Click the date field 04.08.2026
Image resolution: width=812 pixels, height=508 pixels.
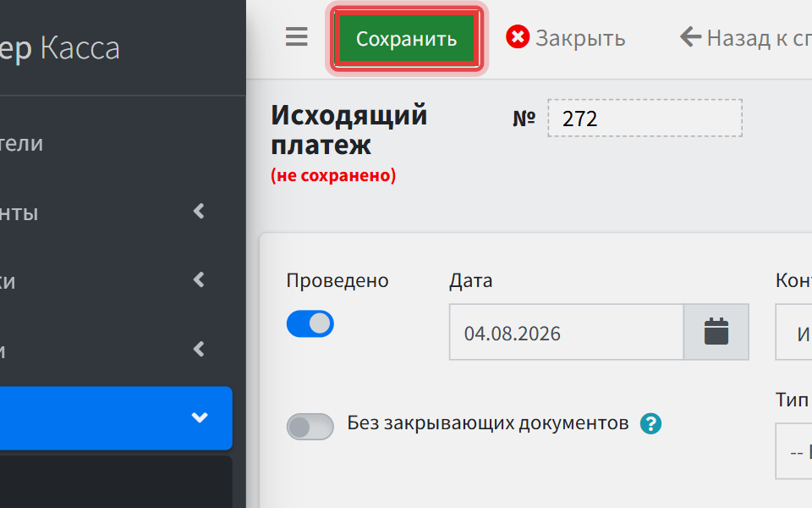point(566,332)
